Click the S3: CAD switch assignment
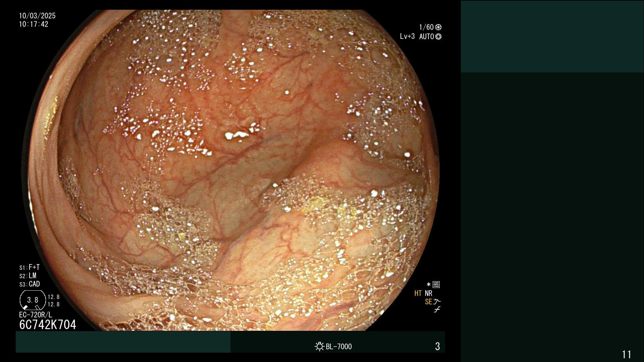Image resolution: width=644 pixels, height=362 pixels. pyautogui.click(x=30, y=284)
